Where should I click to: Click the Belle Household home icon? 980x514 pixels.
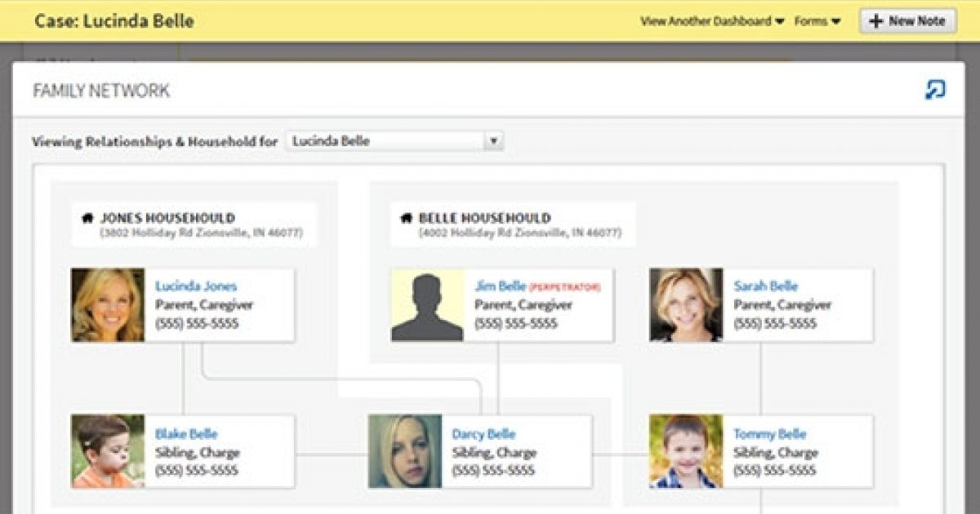click(x=406, y=219)
